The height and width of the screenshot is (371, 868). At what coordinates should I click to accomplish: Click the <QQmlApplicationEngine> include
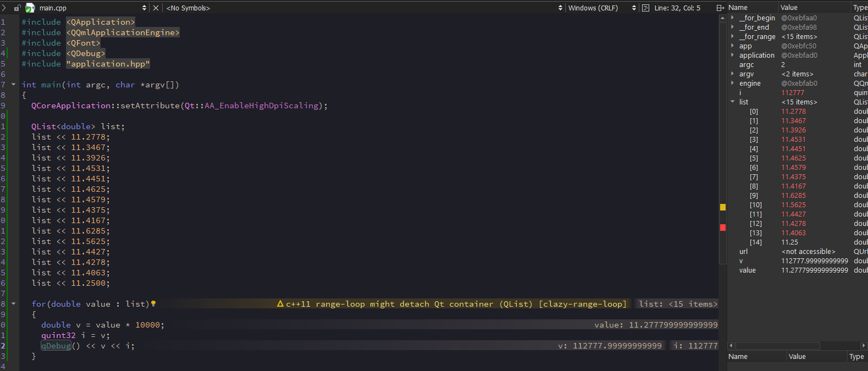click(x=123, y=32)
